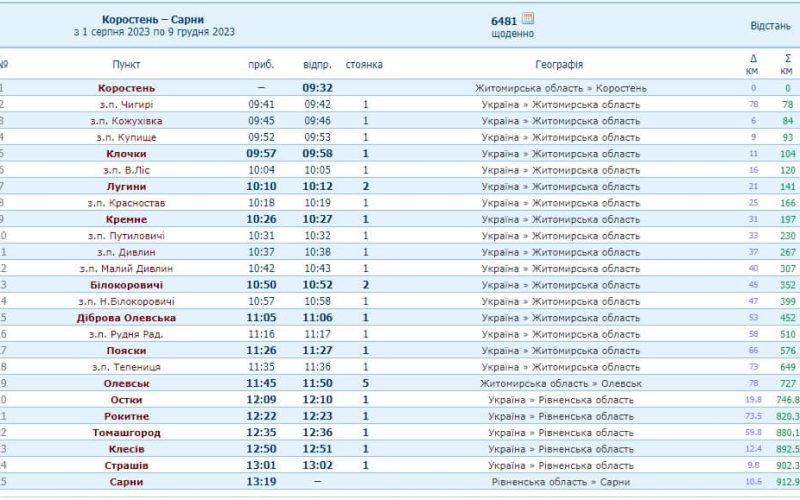This screenshot has height=500, width=800.
Task: Select arrival time 12:35 at Томашгород
Action: (261, 433)
